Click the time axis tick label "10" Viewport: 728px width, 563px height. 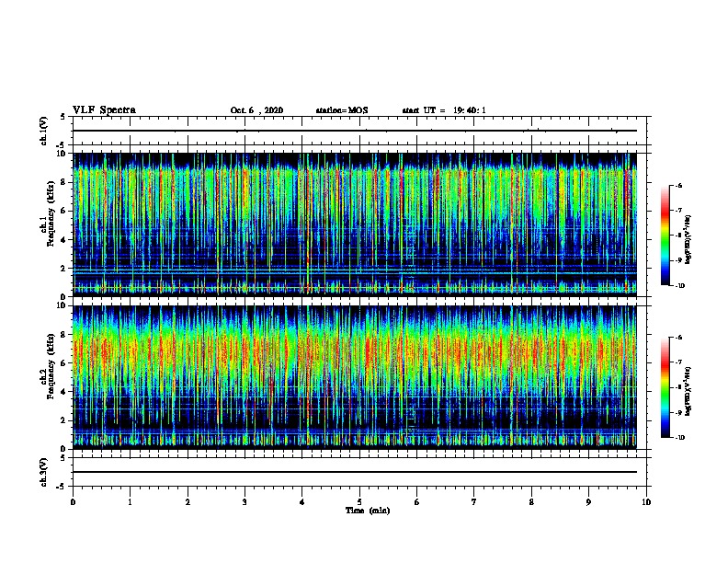click(646, 502)
